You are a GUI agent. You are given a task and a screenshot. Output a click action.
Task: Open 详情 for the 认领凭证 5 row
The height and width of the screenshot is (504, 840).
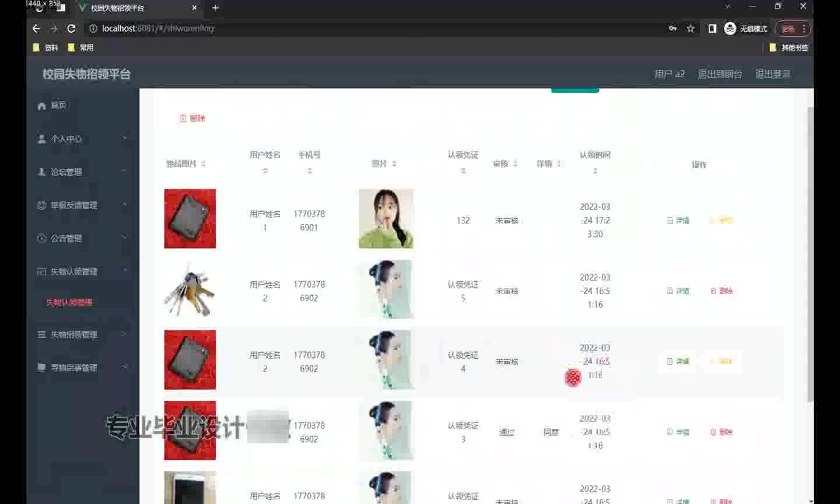(678, 291)
